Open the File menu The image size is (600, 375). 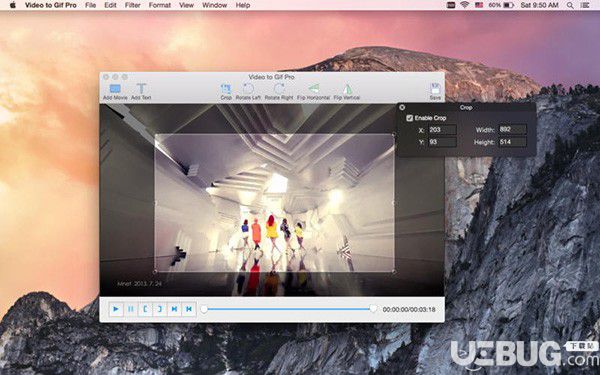[x=90, y=5]
